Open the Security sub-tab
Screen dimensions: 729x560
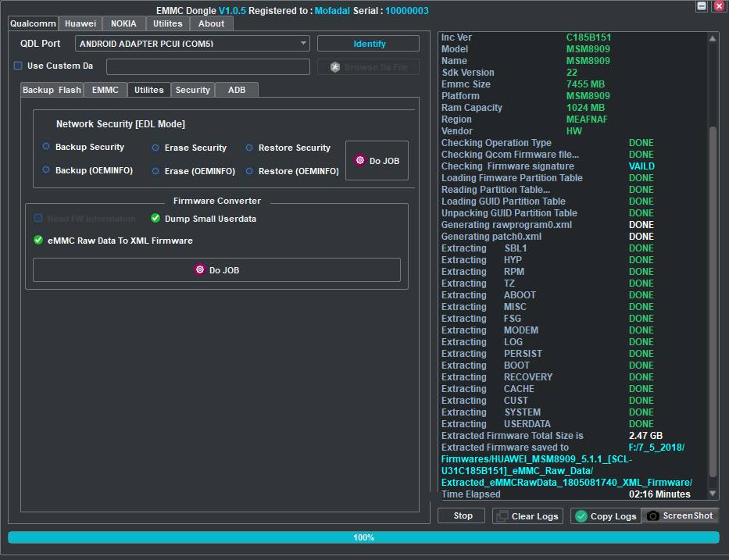tap(192, 90)
